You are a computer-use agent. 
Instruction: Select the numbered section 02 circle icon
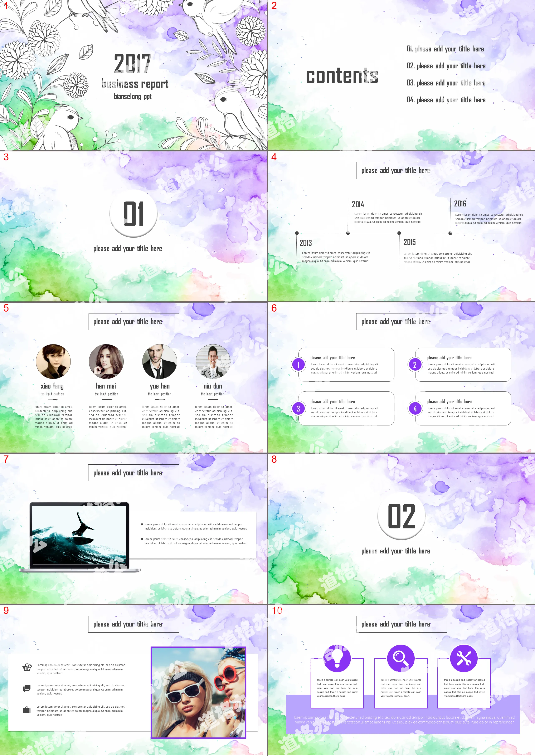pyautogui.click(x=401, y=517)
